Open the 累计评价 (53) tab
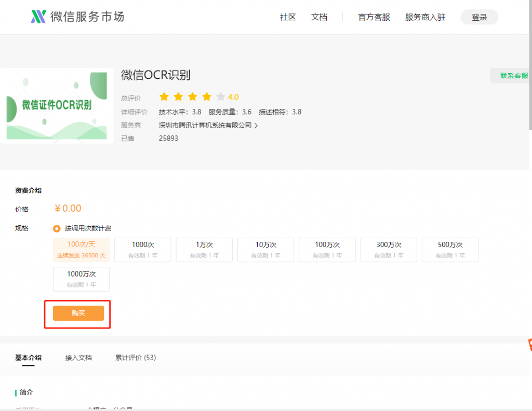This screenshot has height=411, width=532. pyautogui.click(x=136, y=358)
